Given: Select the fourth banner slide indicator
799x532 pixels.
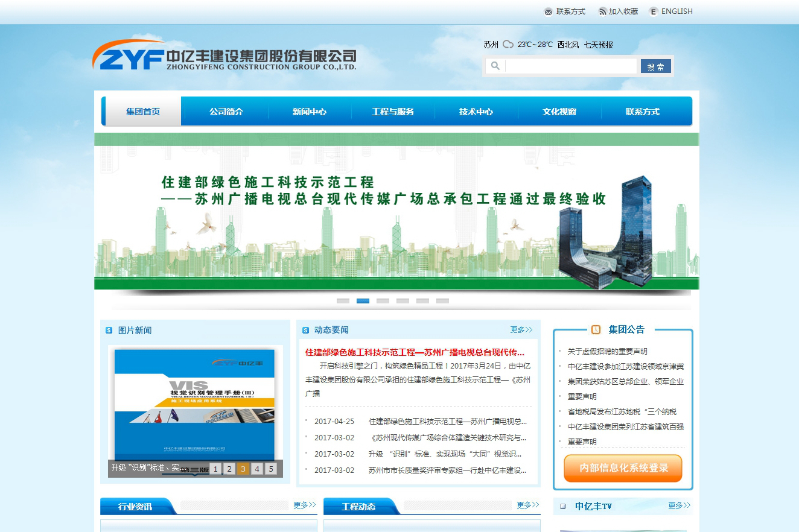Looking at the screenshot, I should [x=403, y=300].
